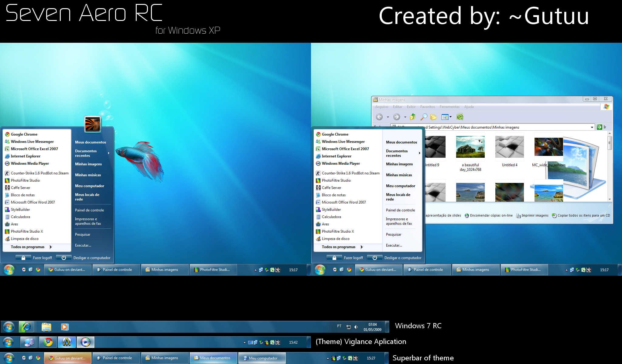Launch Media Player on the Windows 7 RC taskbar
This screenshot has height=364, width=622.
click(x=64, y=327)
